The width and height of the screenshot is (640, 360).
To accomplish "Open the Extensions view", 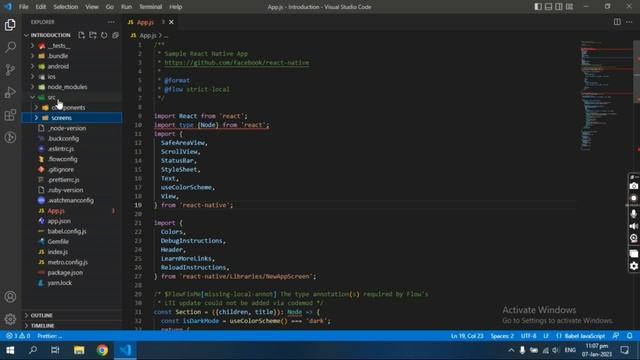I will tap(10, 115).
